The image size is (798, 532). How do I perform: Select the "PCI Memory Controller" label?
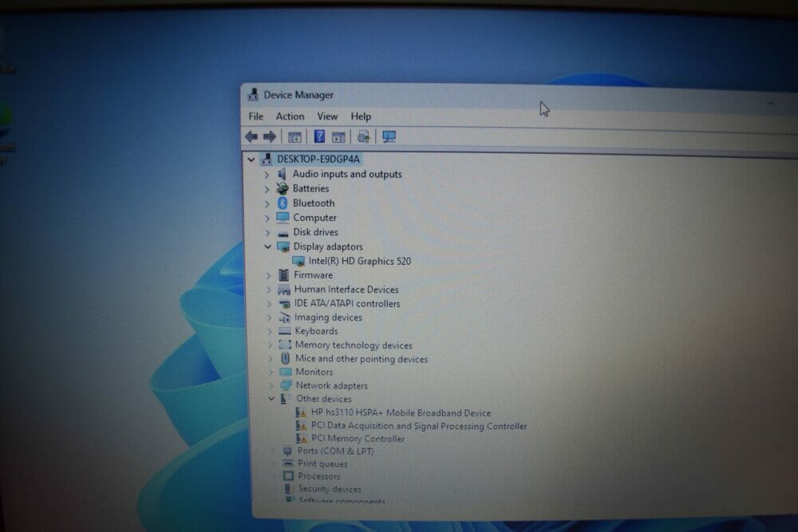point(358,439)
